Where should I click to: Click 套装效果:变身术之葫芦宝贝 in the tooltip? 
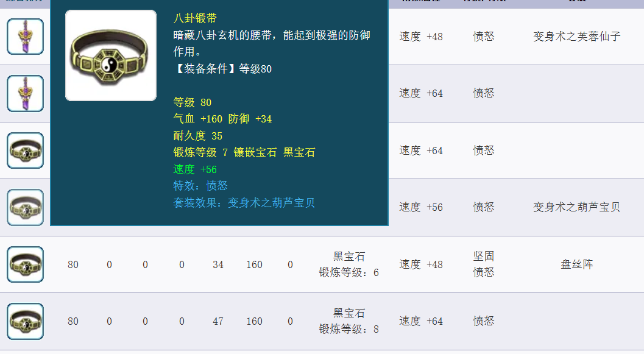click(244, 203)
